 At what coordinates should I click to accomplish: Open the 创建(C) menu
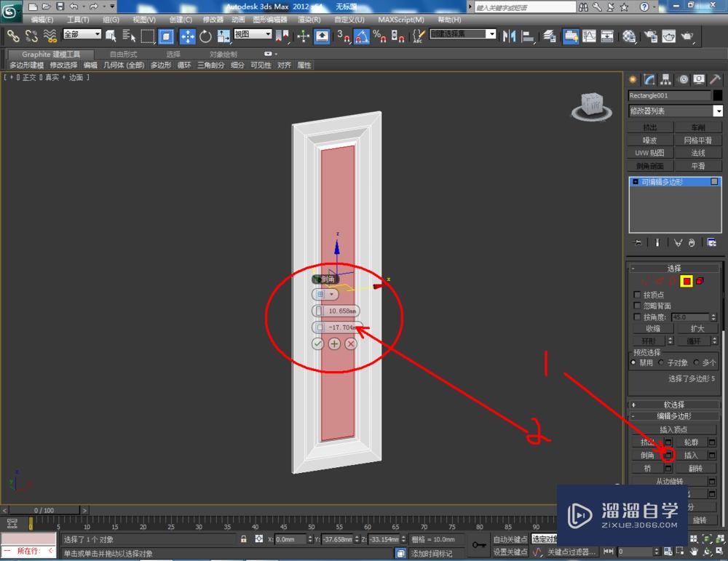181,20
